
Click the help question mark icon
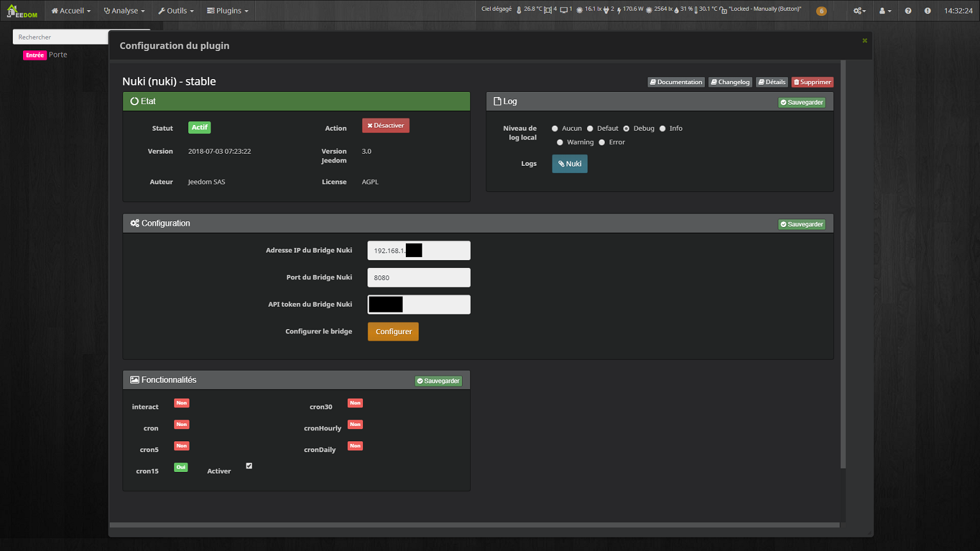908,11
